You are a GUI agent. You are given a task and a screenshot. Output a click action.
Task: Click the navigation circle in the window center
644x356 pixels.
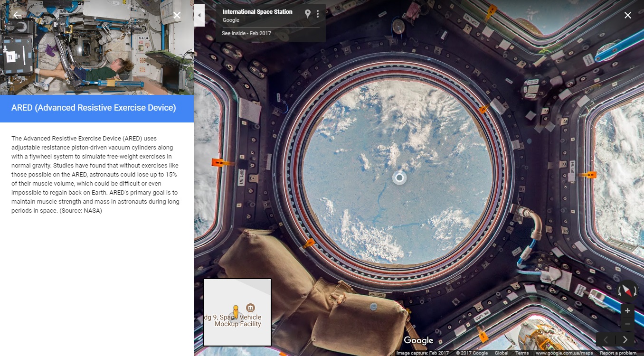coord(399,178)
